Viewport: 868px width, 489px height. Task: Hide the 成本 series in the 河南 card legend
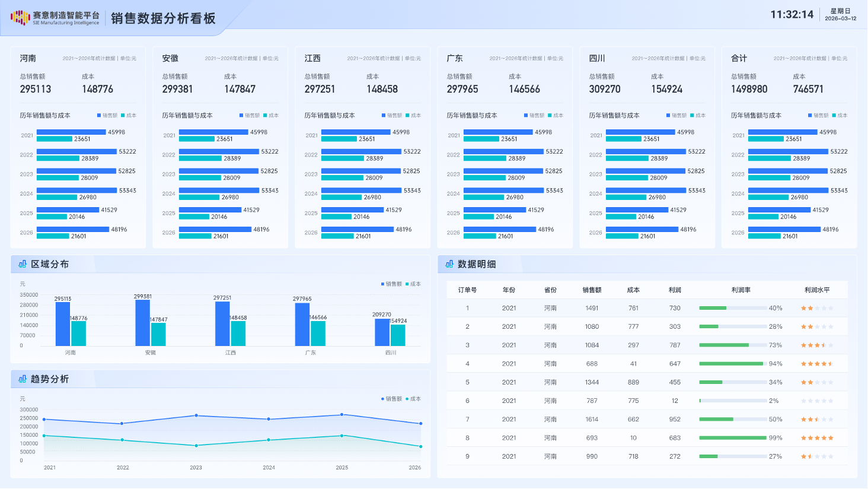[129, 116]
